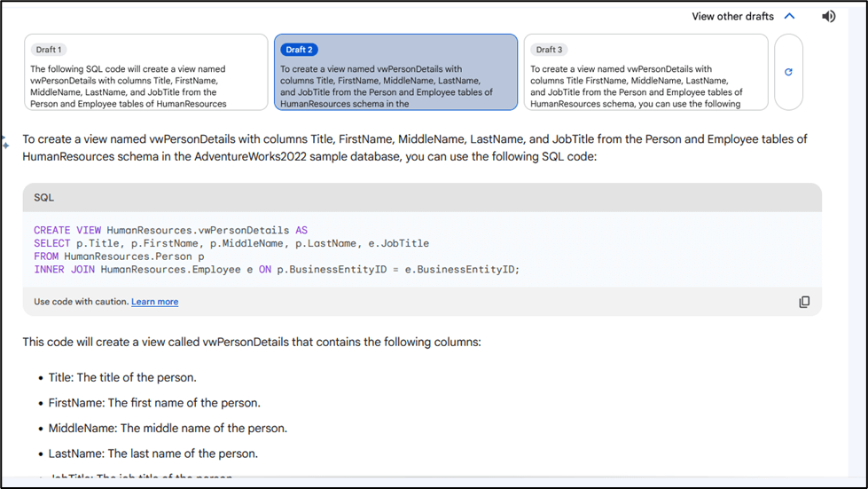
Task: Click the CREATE VIEW code line
Action: click(170, 231)
